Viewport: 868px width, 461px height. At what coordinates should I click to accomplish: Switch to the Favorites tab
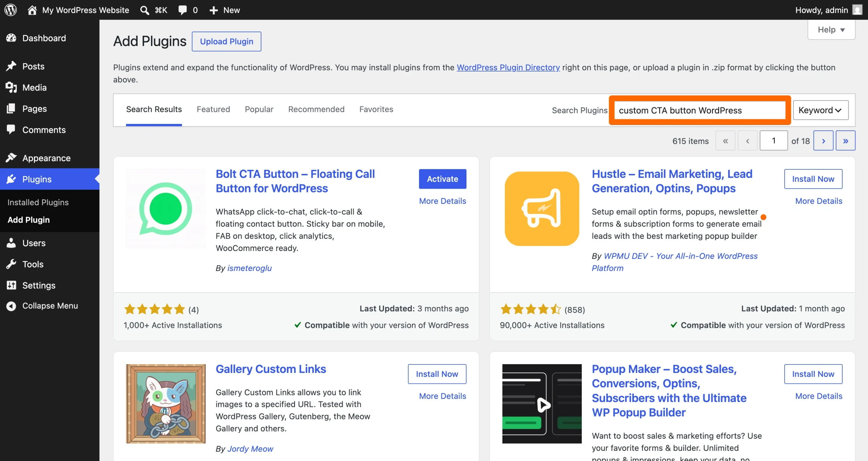pos(376,109)
